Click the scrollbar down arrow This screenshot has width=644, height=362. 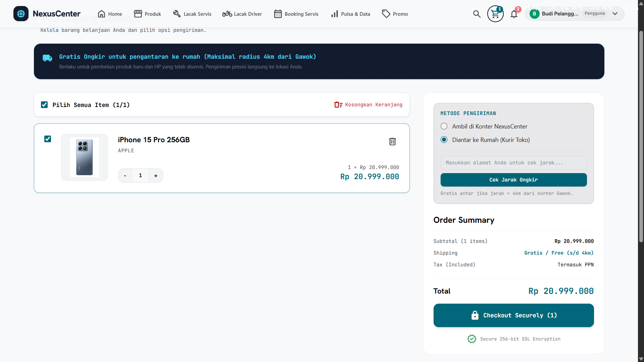(x=641, y=359)
